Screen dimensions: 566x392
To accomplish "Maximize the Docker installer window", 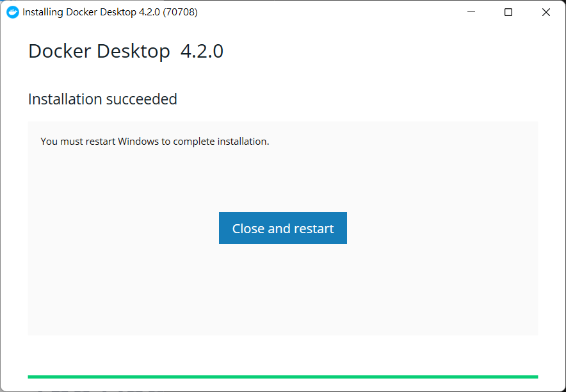I will coord(508,12).
